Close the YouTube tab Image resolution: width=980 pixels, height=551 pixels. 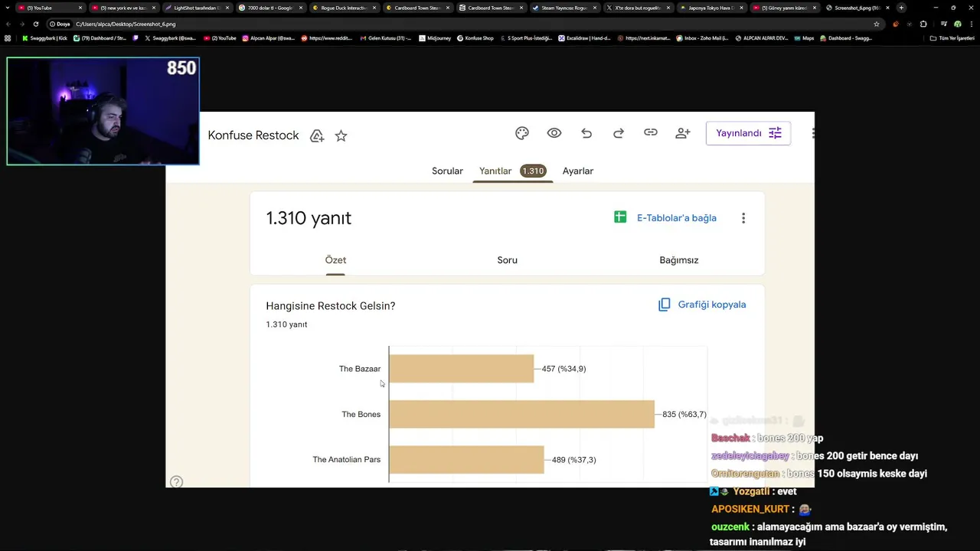pos(80,8)
